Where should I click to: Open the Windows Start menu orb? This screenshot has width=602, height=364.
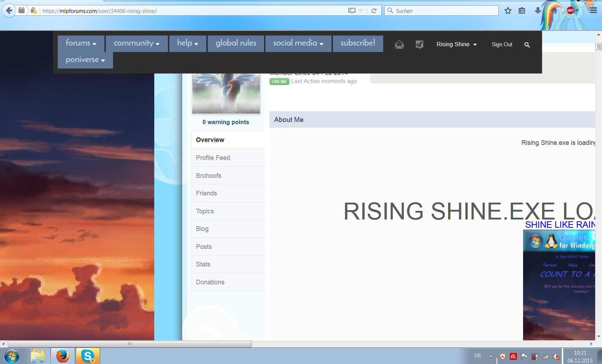12,356
